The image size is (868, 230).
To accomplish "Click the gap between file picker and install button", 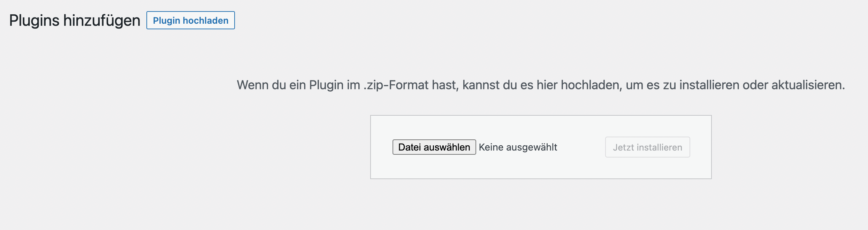I will (581, 147).
